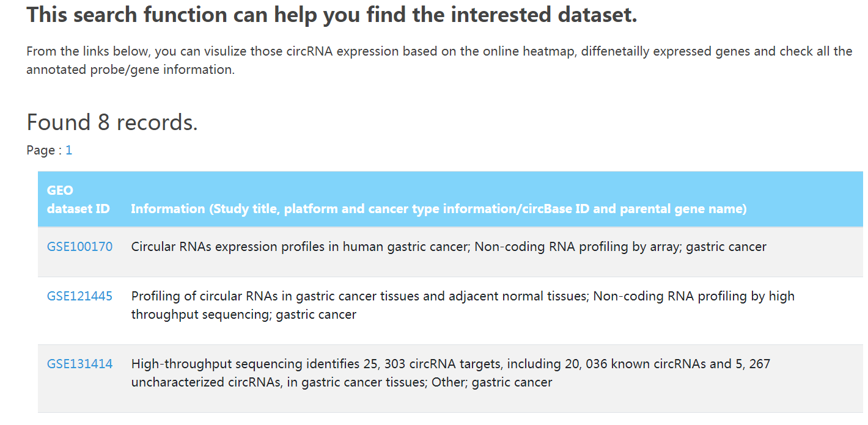Viewport: 868px width, 425px height.
Task: Click 'Non-coding RNA profiling by high' text
Action: pos(694,296)
